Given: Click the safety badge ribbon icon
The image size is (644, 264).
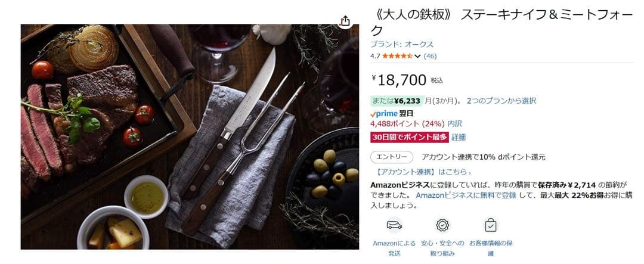Looking at the screenshot, I should [442, 225].
